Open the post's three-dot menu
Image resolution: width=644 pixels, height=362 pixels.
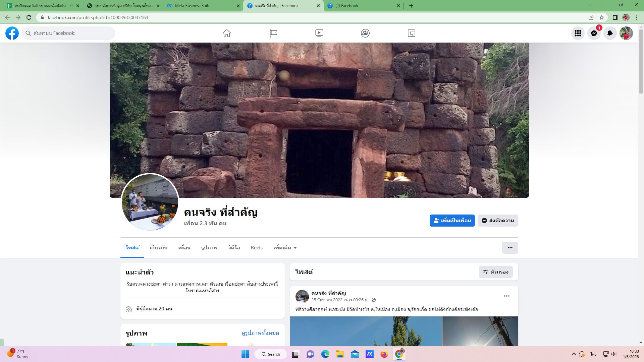click(x=506, y=296)
